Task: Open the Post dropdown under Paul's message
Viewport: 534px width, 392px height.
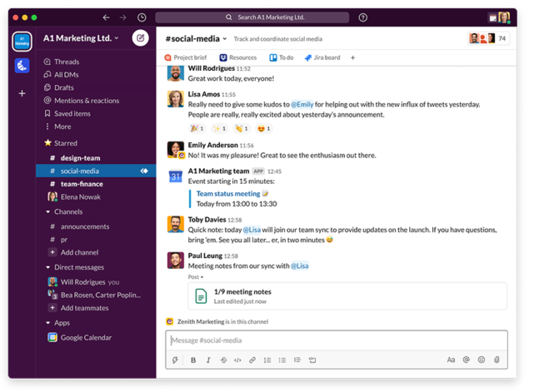Action: [196, 277]
